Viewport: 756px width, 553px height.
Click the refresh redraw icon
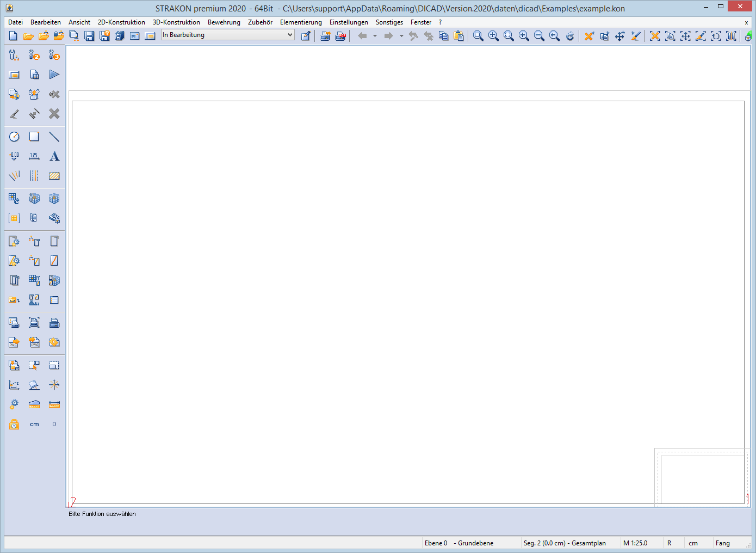(x=569, y=36)
